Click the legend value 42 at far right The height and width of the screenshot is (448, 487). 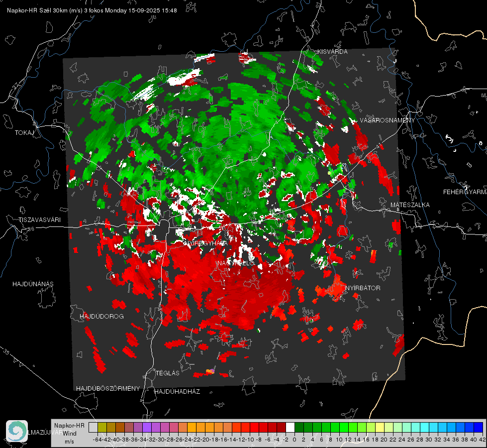(x=482, y=440)
